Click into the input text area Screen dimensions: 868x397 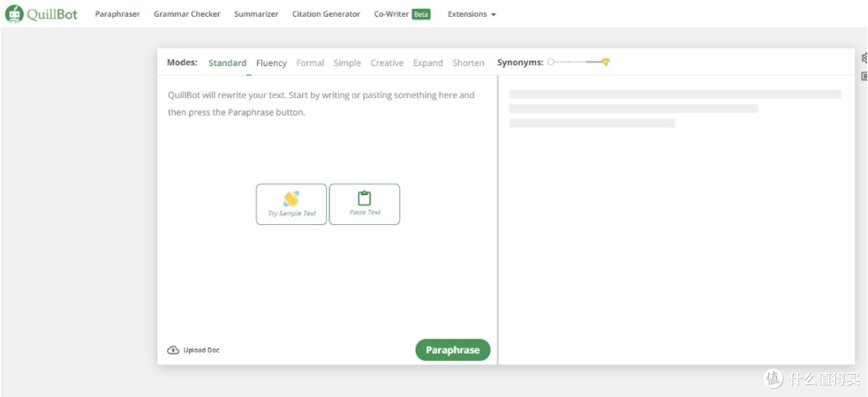pos(327,205)
